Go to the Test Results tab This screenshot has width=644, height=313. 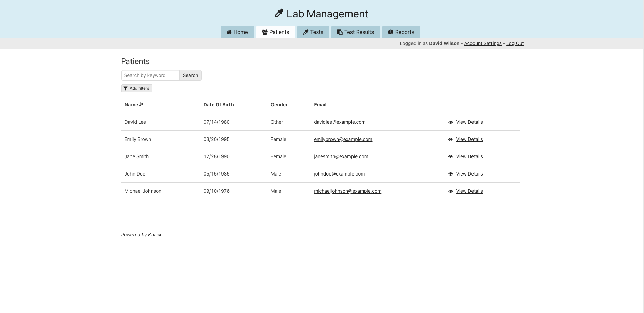355,32
